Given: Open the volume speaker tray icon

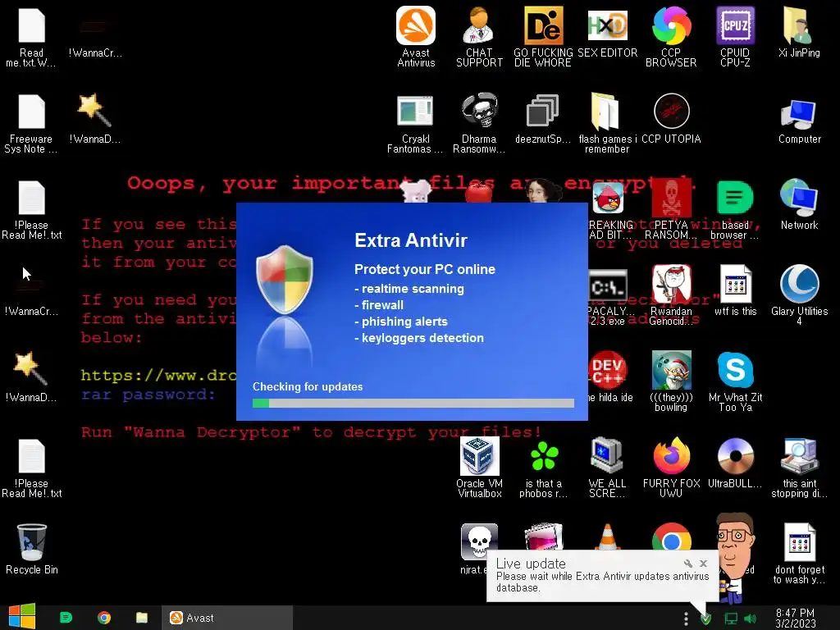Looking at the screenshot, I should (750, 619).
